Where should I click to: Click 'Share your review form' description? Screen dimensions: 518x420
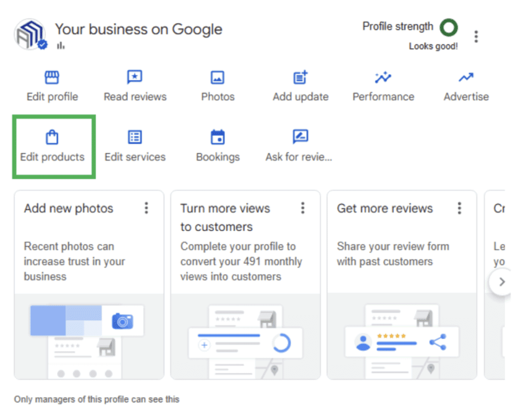tap(393, 254)
